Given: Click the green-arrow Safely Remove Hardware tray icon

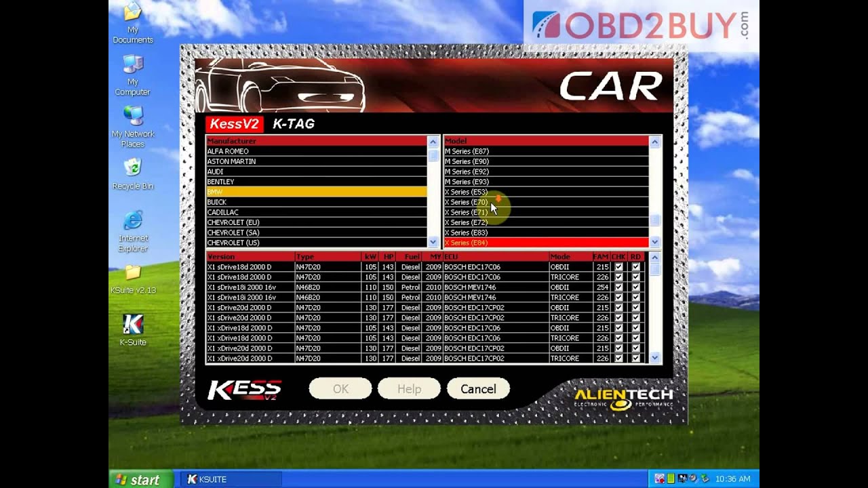Looking at the screenshot, I should click(x=705, y=479).
